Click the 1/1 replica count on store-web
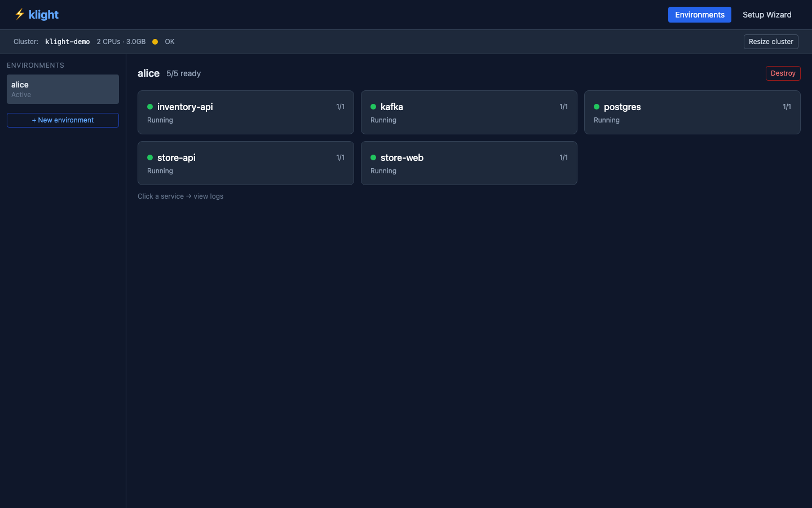 click(563, 157)
